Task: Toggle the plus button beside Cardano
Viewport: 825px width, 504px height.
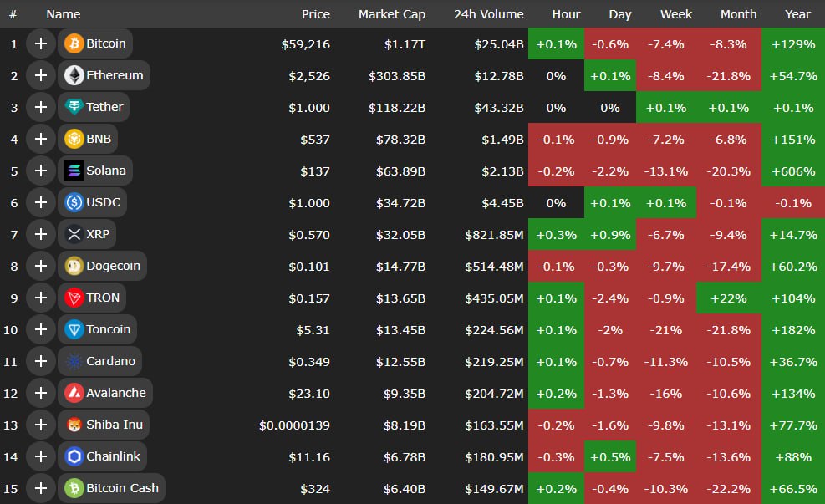Action: (40, 361)
